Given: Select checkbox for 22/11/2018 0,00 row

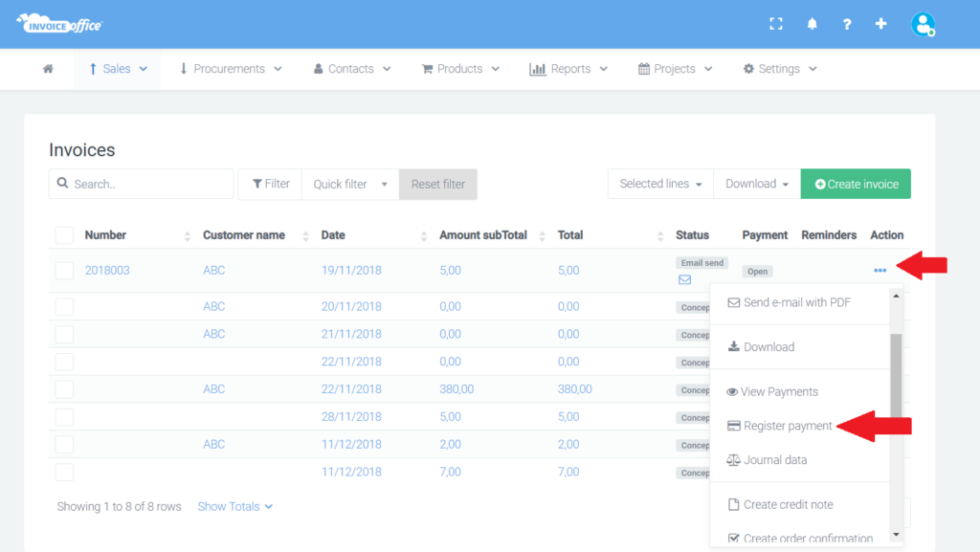Looking at the screenshot, I should point(64,362).
